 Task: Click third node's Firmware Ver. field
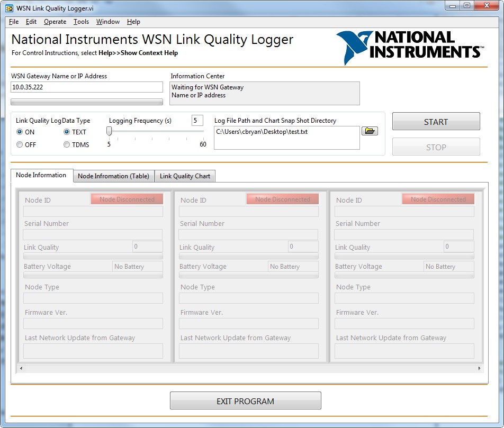click(404, 323)
